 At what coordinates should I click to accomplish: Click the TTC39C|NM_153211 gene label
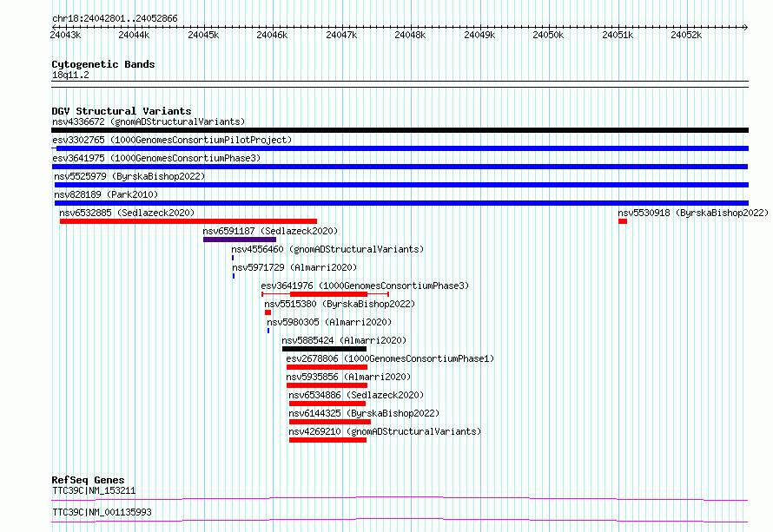pyautogui.click(x=94, y=490)
